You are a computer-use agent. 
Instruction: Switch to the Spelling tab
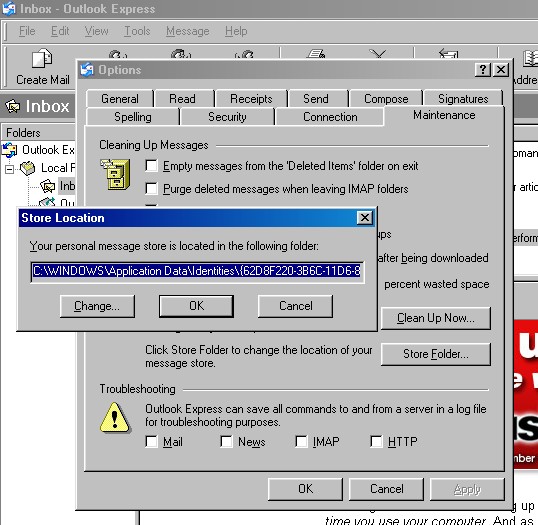133,117
